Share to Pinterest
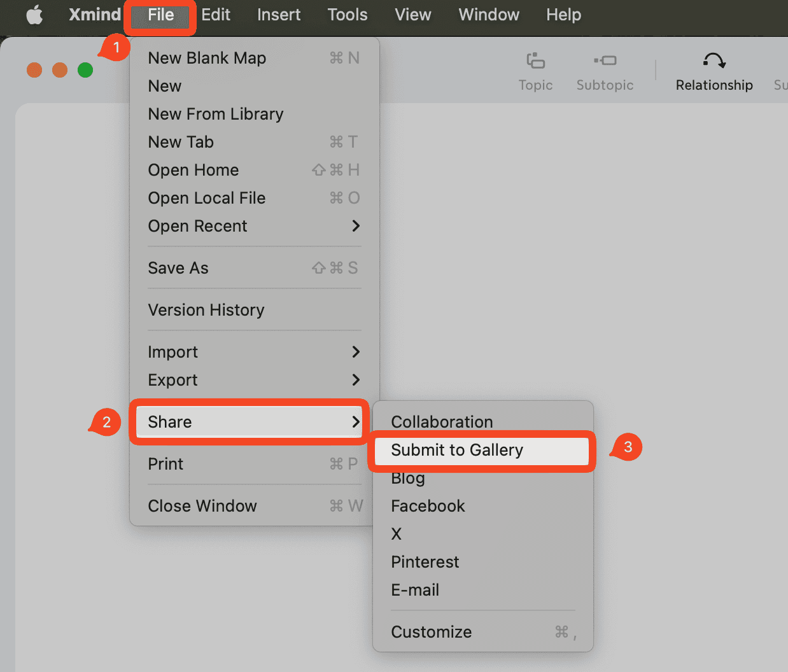This screenshot has height=672, width=788. tap(482, 562)
